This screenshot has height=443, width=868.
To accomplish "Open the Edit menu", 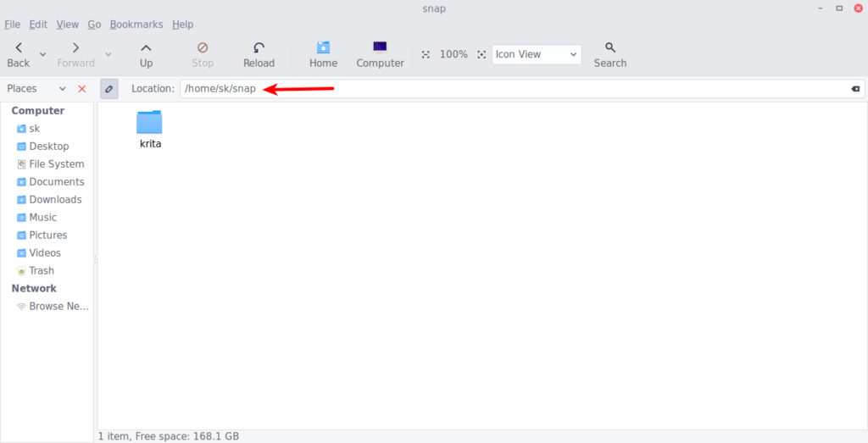I will 38,25.
